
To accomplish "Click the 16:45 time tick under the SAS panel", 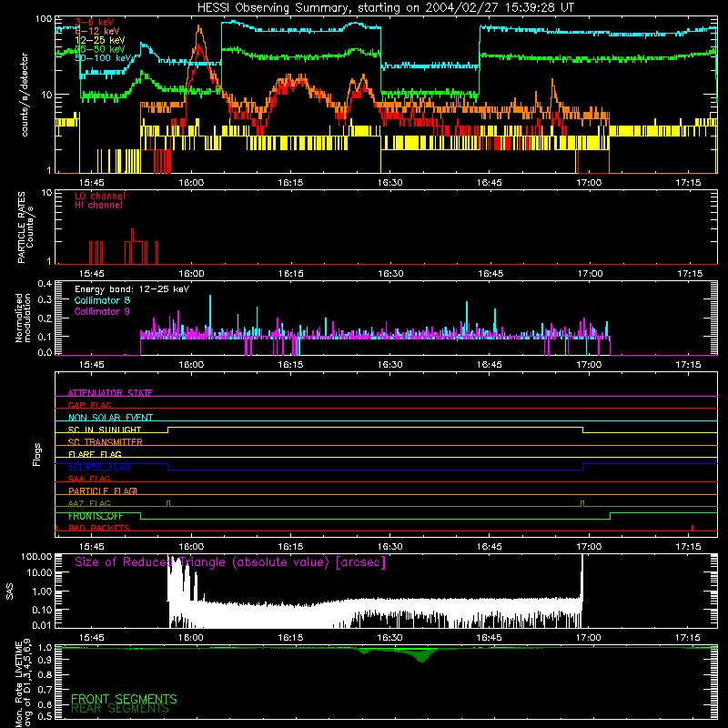I will (490, 638).
